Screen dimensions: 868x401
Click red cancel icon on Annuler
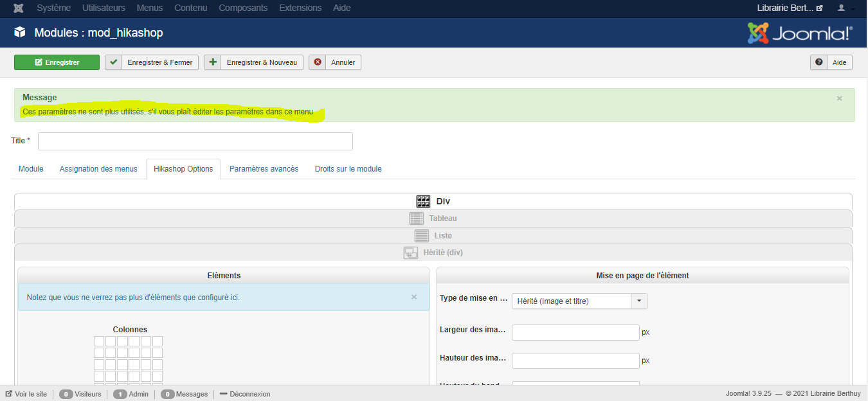tap(318, 62)
